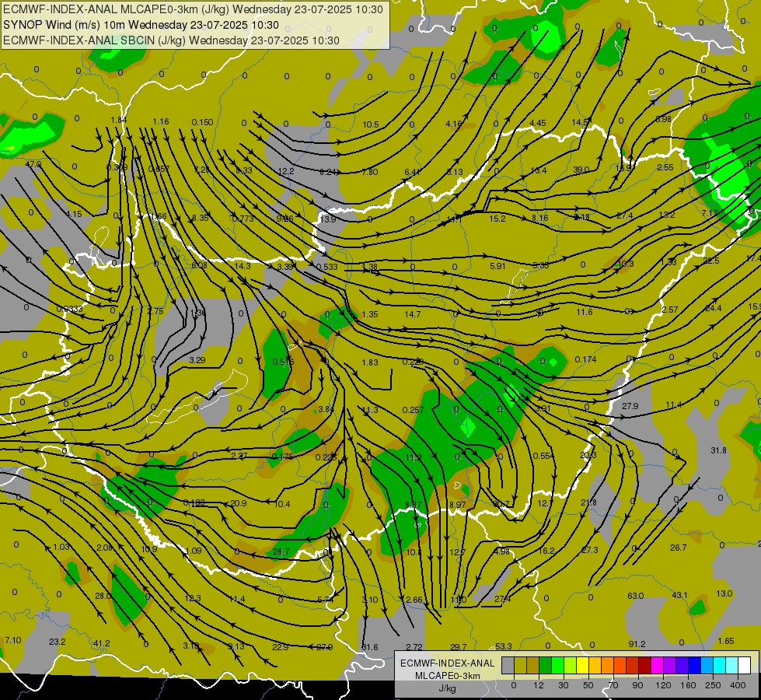Select the map value 53.3
This screenshot has height=700, width=761.
tap(503, 646)
